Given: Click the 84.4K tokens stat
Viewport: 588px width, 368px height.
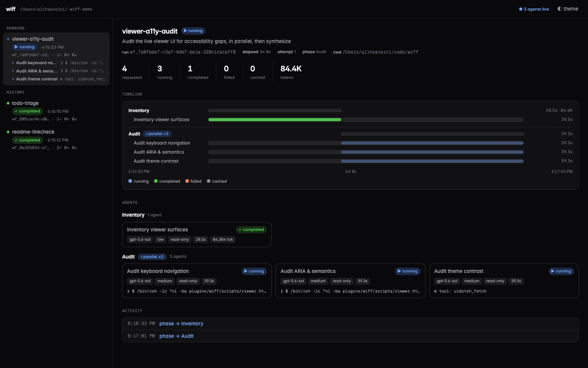Looking at the screenshot, I should tap(291, 72).
